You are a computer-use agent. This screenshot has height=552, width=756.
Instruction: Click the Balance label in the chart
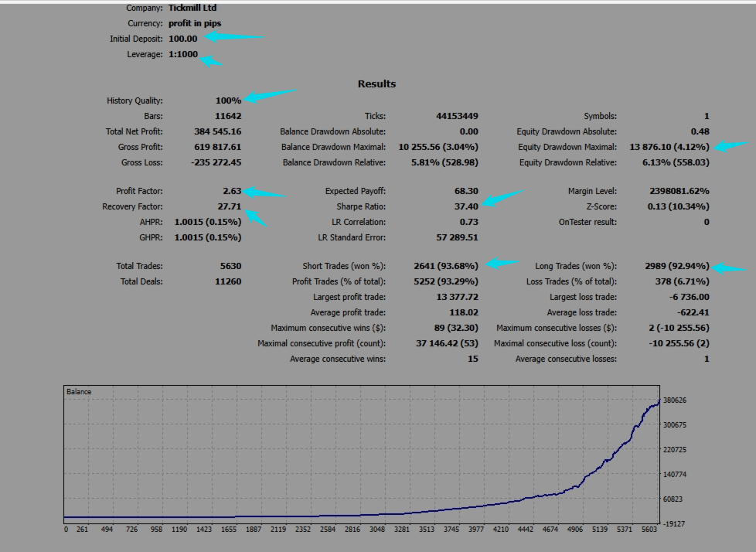pos(79,391)
